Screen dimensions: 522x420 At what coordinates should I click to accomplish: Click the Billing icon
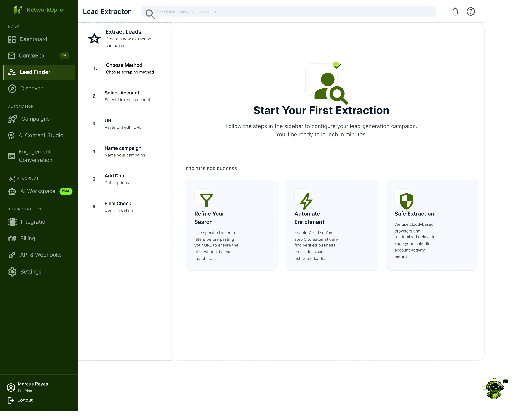tap(12, 239)
